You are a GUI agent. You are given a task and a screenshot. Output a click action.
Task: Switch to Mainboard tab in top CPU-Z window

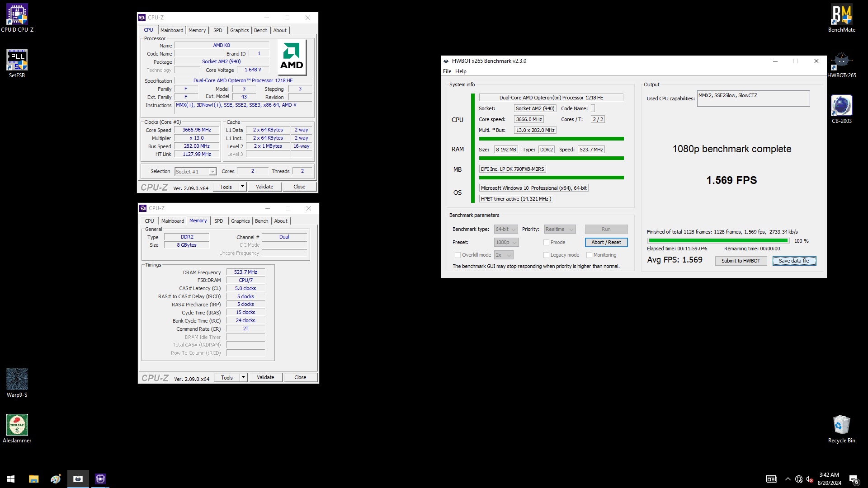click(172, 30)
